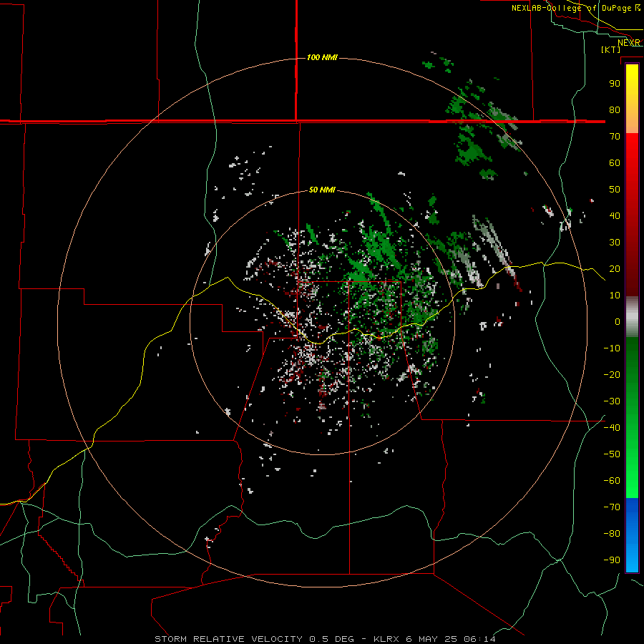
Task: Select the "6 MAY 25" date in the caption
Action: pyautogui.click(x=431, y=639)
